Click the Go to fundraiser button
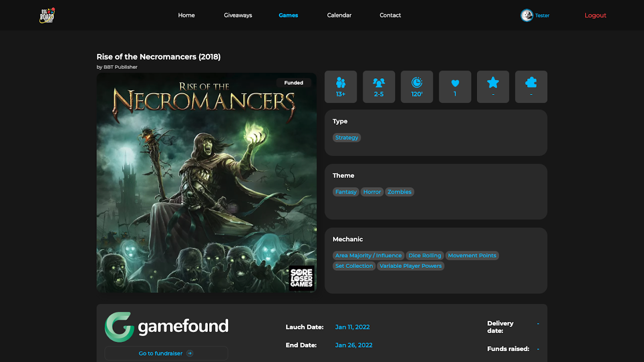Image resolution: width=644 pixels, height=362 pixels. click(x=166, y=353)
